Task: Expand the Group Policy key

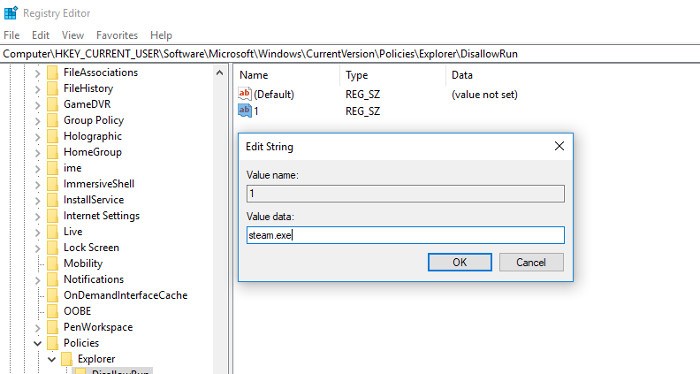Action: pos(38,121)
